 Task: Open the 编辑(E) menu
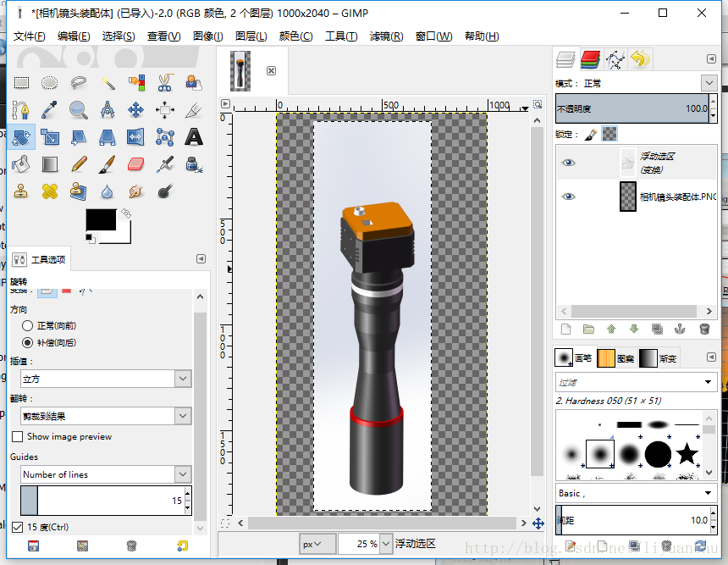74,36
